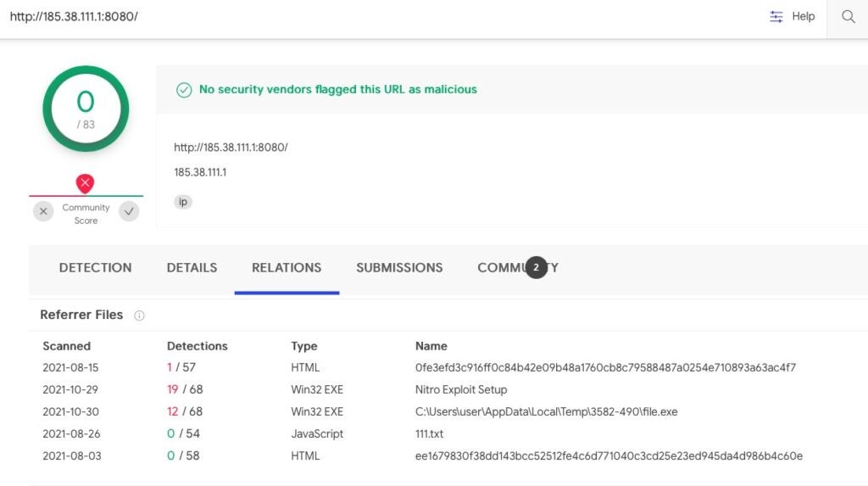Viewport: 868px width, 486px height.
Task: Click the 0/83 detection score circle
Action: (x=86, y=109)
